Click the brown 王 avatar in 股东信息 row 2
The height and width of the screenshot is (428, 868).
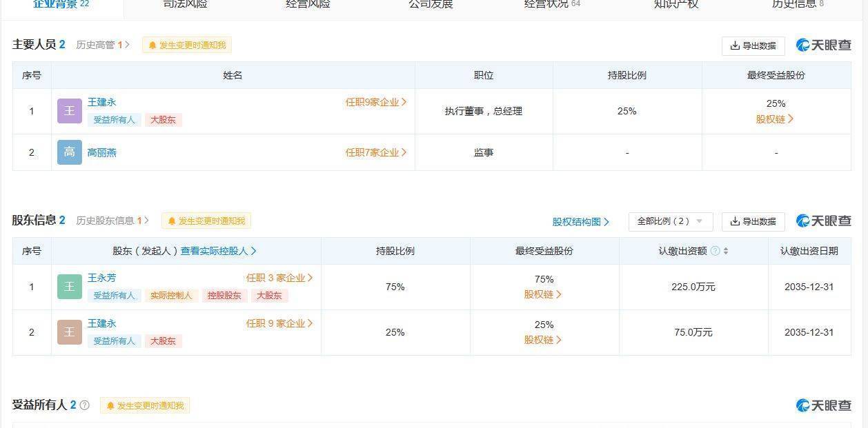click(70, 332)
